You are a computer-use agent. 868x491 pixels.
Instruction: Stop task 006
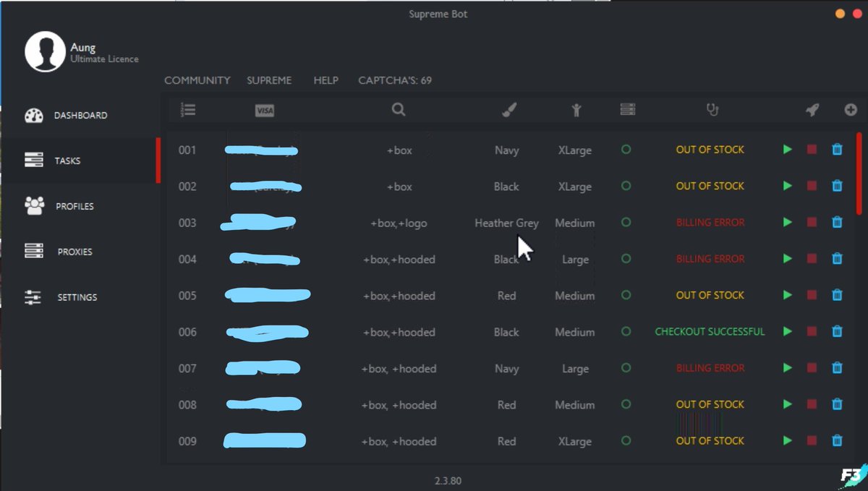point(812,331)
